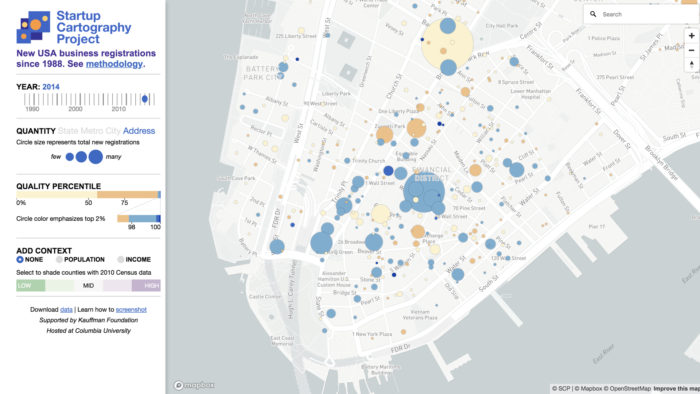Switch quantity level to State
Viewport: 700px width, 394px height.
pyautogui.click(x=68, y=131)
